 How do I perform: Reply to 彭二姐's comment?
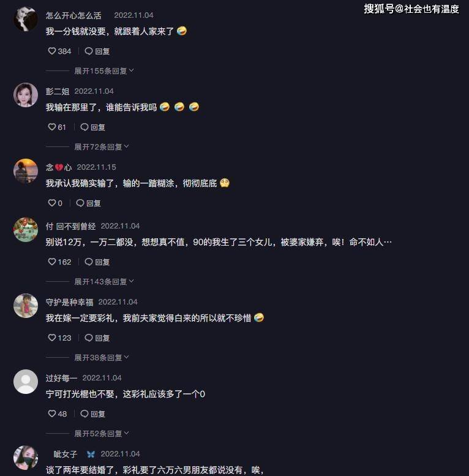(x=93, y=127)
